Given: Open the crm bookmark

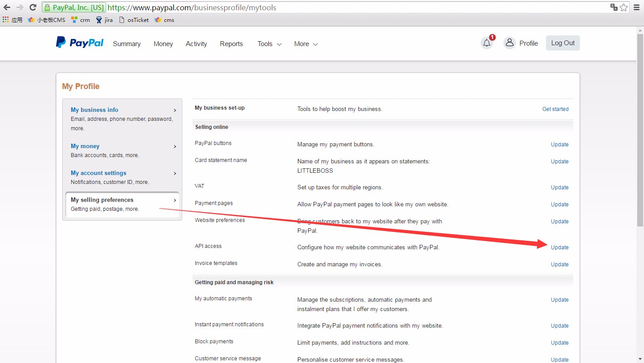Looking at the screenshot, I should [x=81, y=20].
